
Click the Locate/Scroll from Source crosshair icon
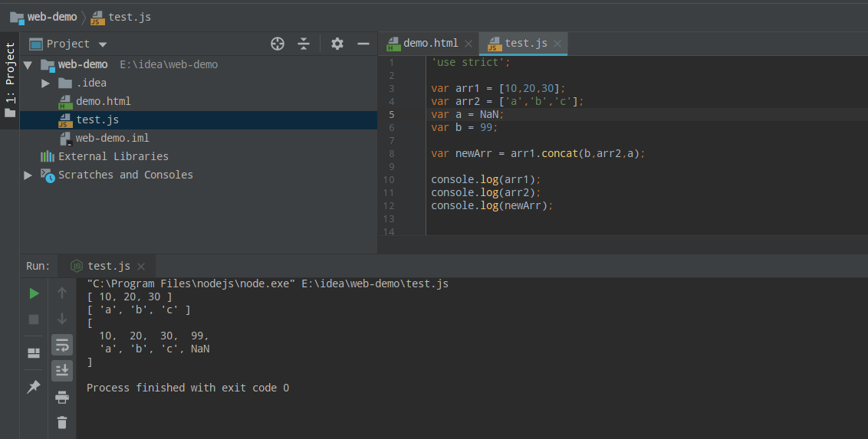pyautogui.click(x=278, y=44)
